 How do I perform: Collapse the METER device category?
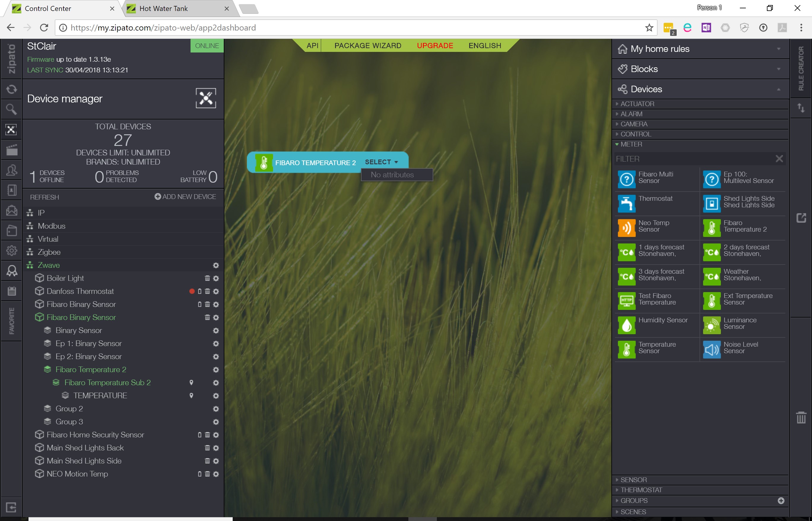[631, 144]
